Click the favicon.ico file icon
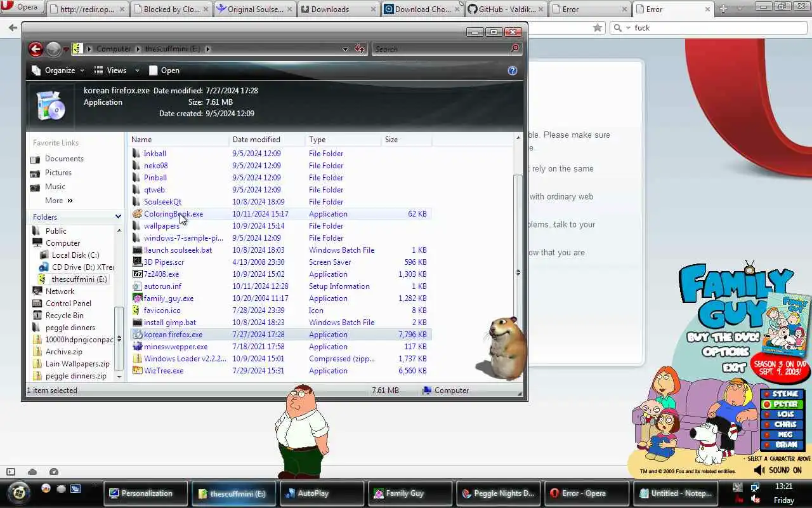The height and width of the screenshot is (508, 812). pos(137,311)
